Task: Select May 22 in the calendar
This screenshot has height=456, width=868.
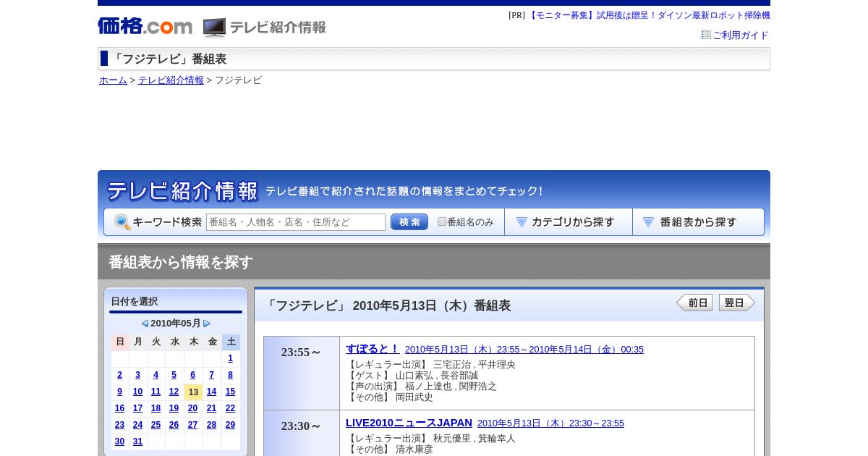Action: [x=230, y=408]
